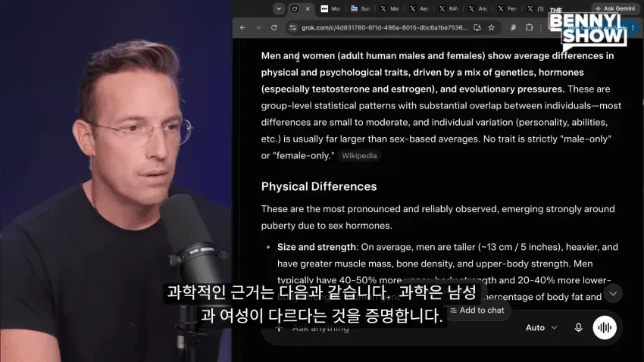Open the Auto model selector dropdown

pyautogui.click(x=541, y=327)
